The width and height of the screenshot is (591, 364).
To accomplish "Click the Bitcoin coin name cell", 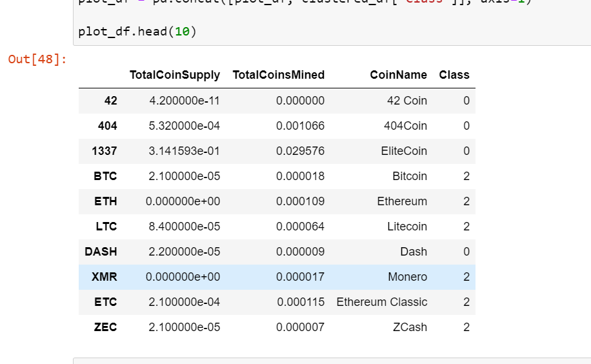I will (410, 176).
